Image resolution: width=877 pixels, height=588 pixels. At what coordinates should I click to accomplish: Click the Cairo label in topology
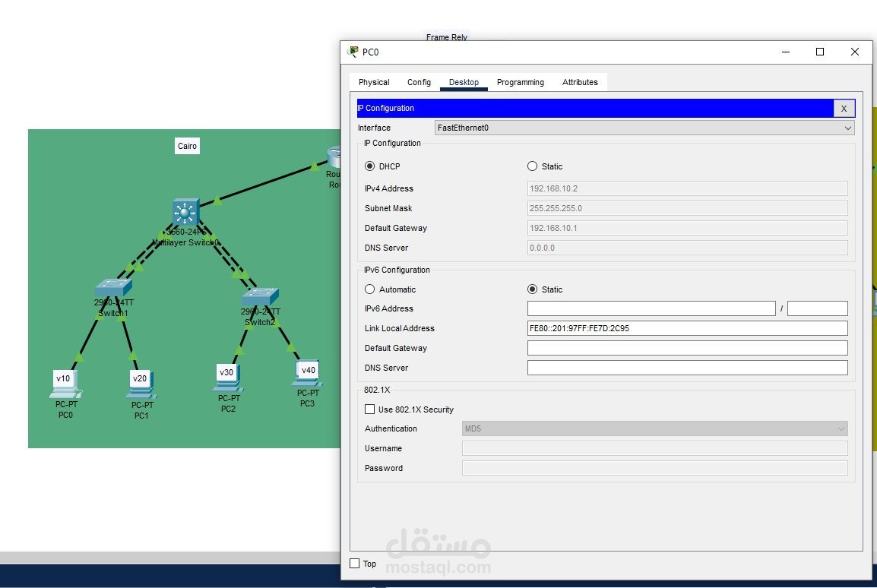(x=188, y=146)
